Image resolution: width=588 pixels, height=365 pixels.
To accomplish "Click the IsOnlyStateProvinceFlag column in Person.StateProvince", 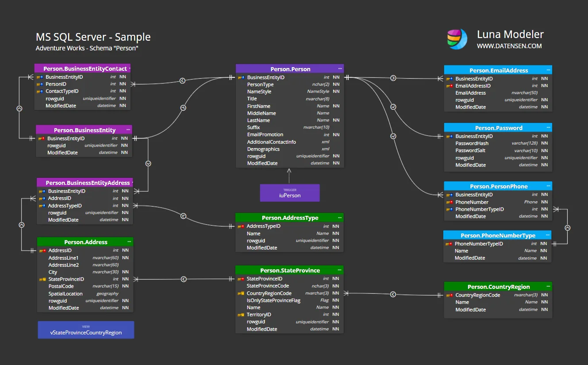I will coord(289,300).
